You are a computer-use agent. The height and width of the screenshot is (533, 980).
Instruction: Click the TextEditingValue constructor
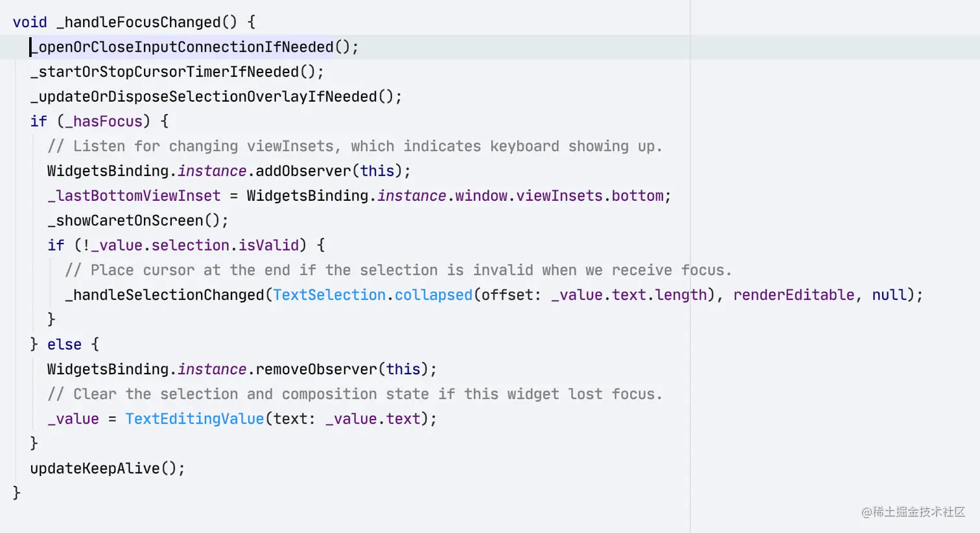tap(194, 419)
